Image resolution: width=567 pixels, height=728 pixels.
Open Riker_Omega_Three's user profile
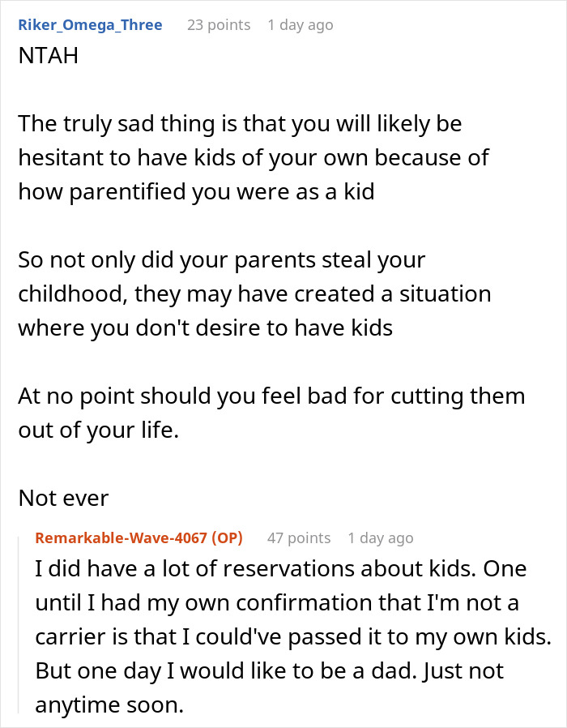coord(90,25)
